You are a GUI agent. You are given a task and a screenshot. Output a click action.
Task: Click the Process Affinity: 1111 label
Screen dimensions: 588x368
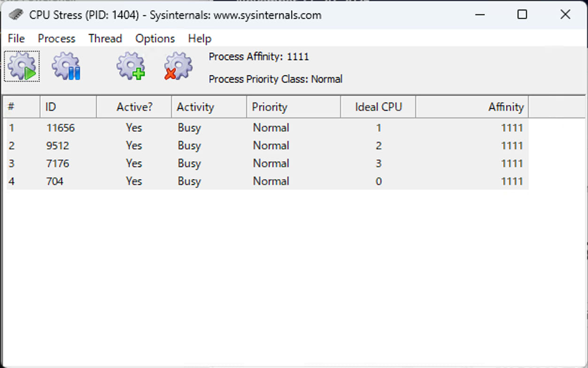pos(259,57)
